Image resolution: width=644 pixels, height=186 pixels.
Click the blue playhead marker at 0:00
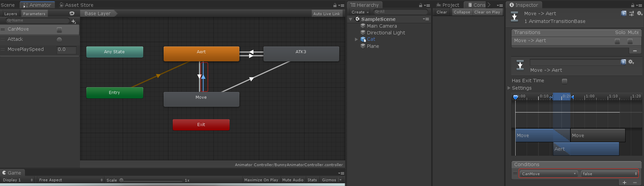click(x=515, y=97)
